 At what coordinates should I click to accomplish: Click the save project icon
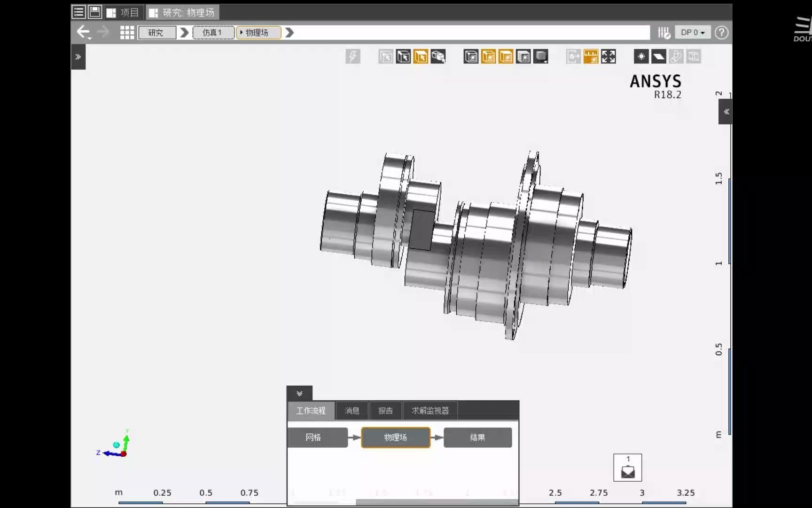tap(94, 12)
